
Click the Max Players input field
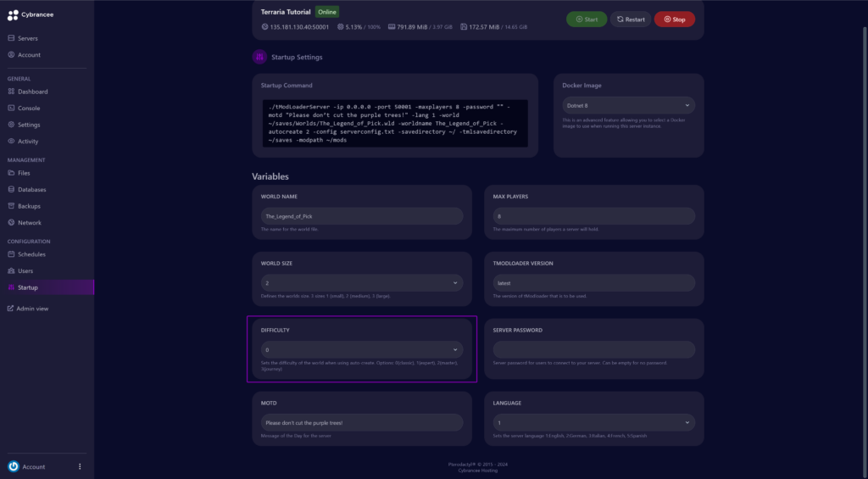(x=594, y=216)
